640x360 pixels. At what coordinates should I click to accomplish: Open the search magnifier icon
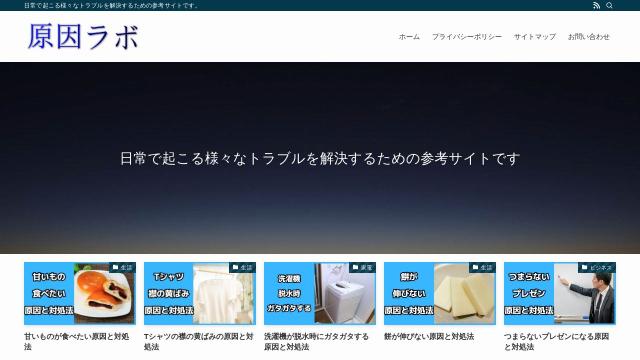point(609,5)
